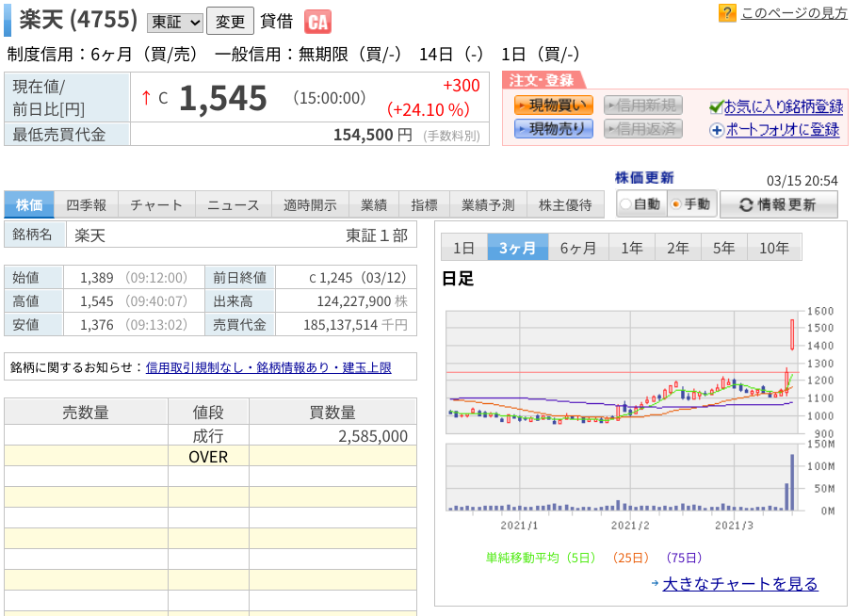This screenshot has width=859, height=616.
Task: Click the green checkmark favorites icon
Action: (x=716, y=106)
